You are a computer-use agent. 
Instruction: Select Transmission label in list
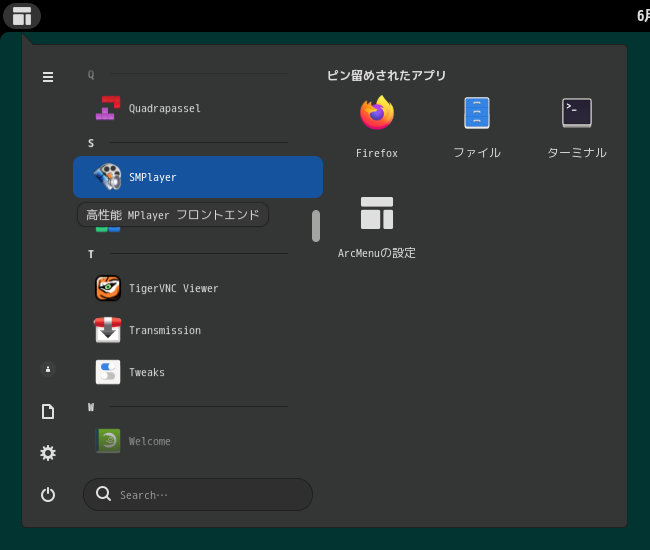pyautogui.click(x=165, y=330)
